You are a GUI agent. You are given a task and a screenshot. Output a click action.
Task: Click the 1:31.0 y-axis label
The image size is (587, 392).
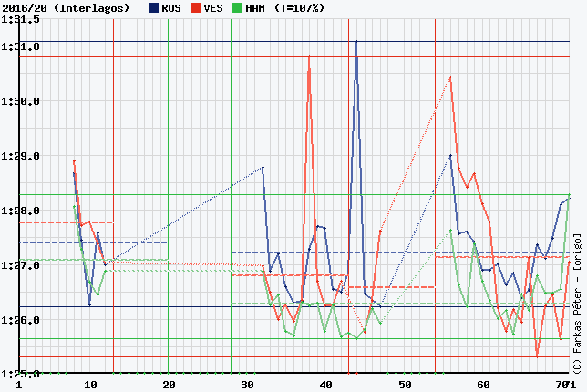(21, 46)
